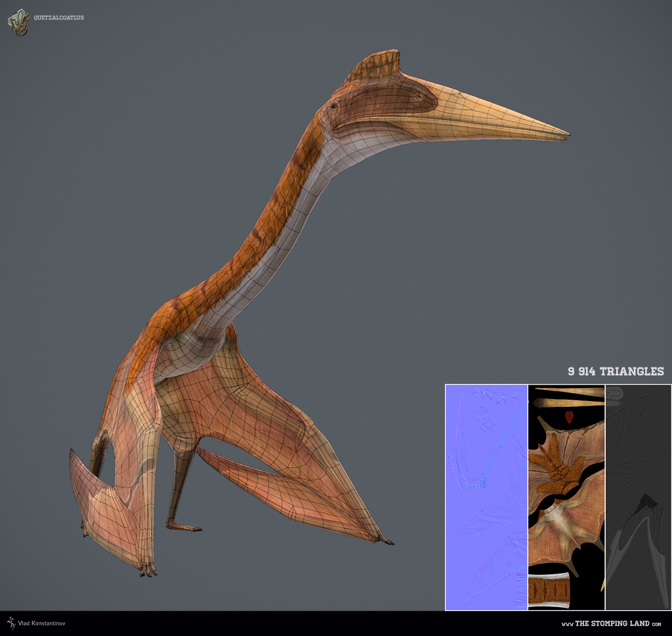The width and height of the screenshot is (672, 636).
Task: Open the blue normal map thumbnail
Action: point(486,497)
